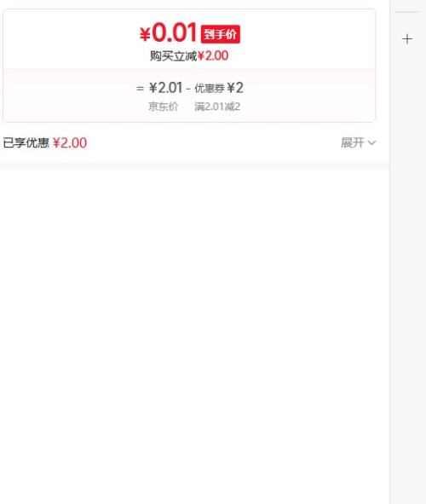Click the price breakdown pink panel
426x504 pixels.
pos(189,96)
